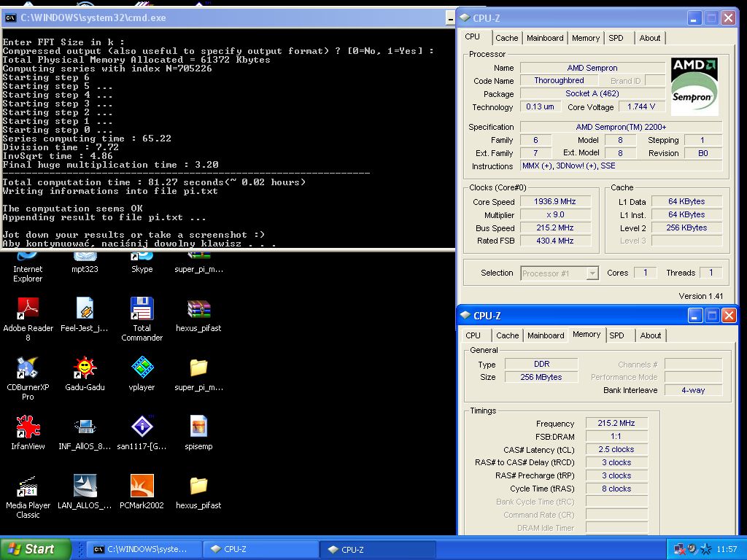The height and width of the screenshot is (560, 747).
Task: Click the system tray clock 11:57
Action: pos(726,550)
